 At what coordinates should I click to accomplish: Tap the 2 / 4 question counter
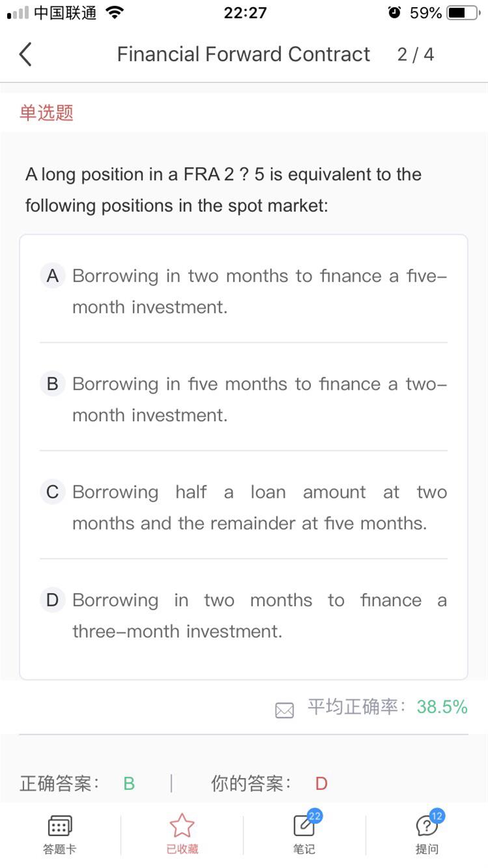coord(415,55)
